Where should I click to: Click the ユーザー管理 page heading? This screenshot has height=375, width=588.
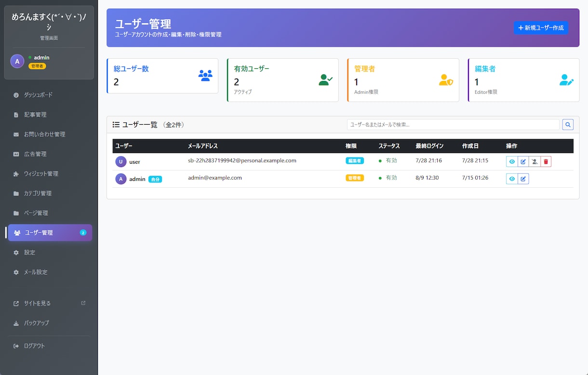pos(143,24)
